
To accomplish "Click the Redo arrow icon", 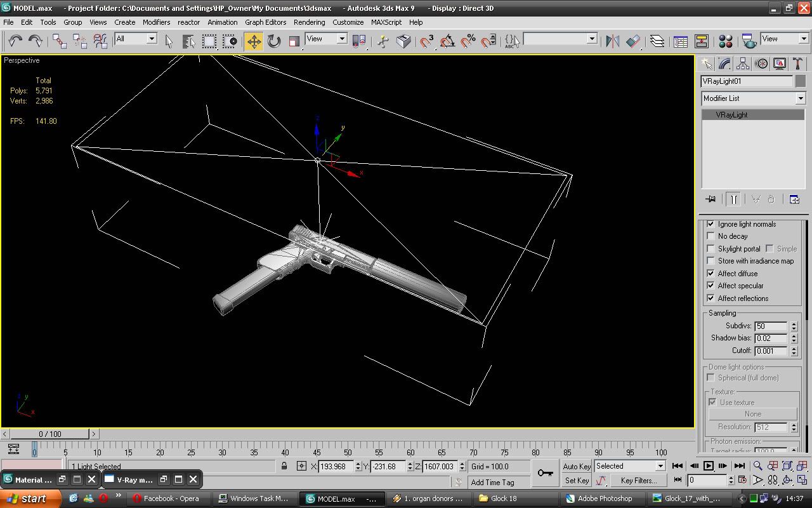I will (36, 41).
